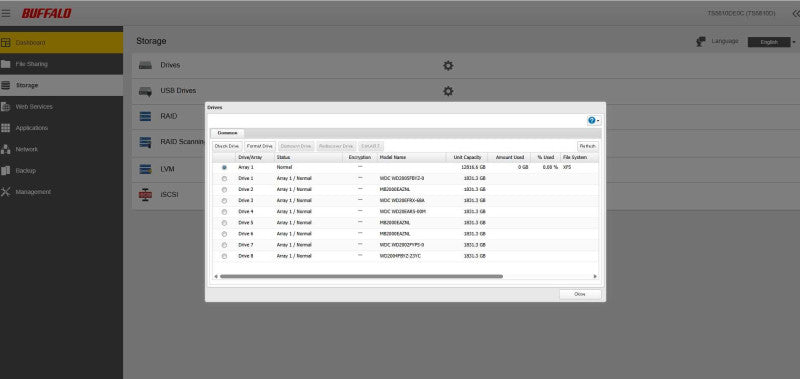The image size is (800, 379).
Task: Select the Drive 4 radio button
Action: point(224,212)
